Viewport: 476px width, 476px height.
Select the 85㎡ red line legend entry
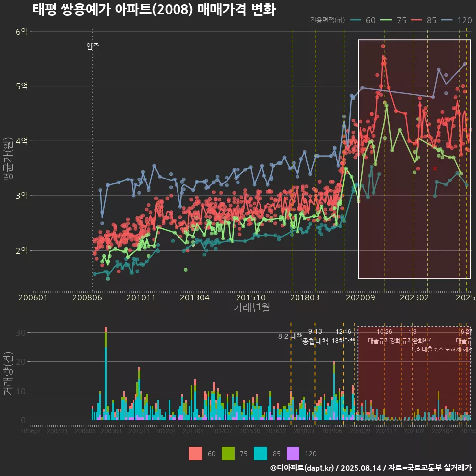click(423, 20)
